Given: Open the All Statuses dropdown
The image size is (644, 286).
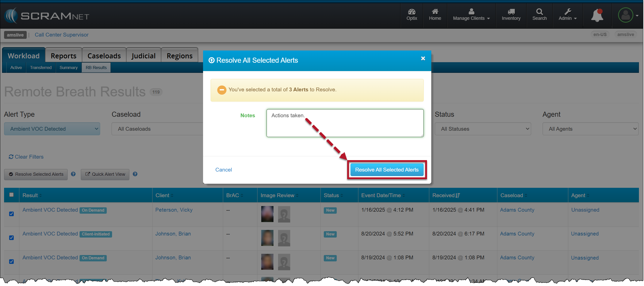Looking at the screenshot, I should 483,129.
